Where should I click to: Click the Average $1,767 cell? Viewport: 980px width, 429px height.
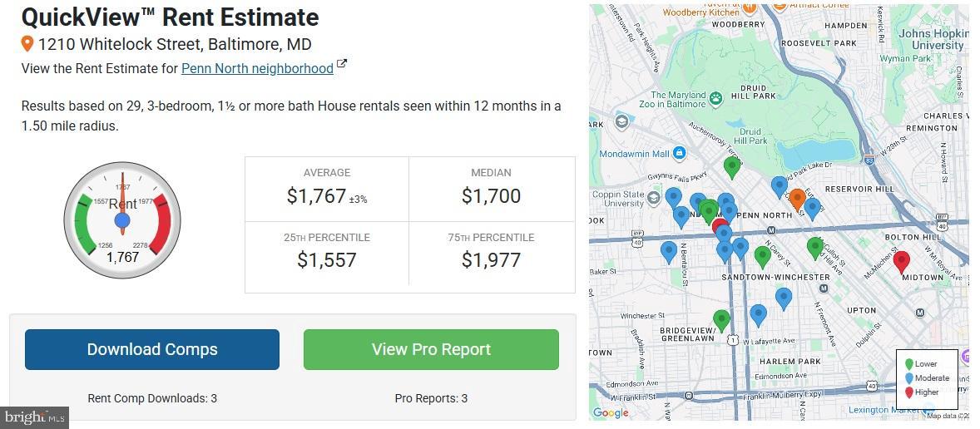point(327,187)
